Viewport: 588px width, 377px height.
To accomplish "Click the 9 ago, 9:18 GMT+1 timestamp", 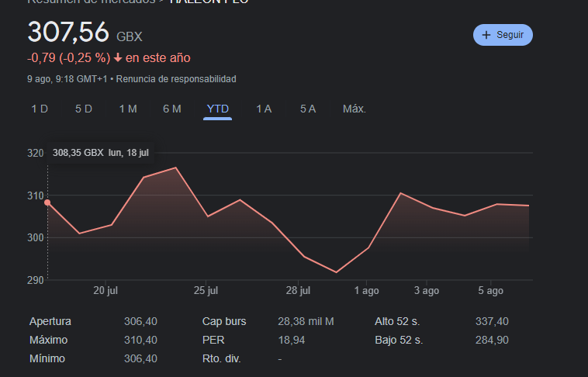I will (x=67, y=79).
